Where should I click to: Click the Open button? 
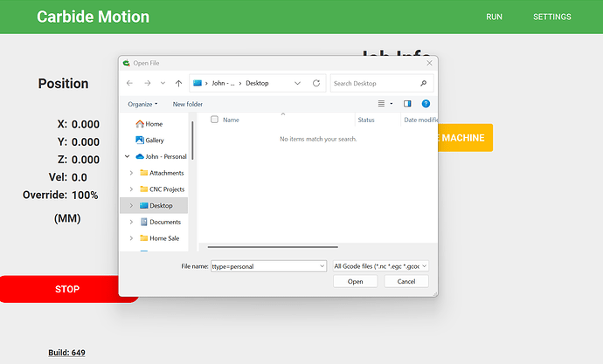tap(355, 282)
